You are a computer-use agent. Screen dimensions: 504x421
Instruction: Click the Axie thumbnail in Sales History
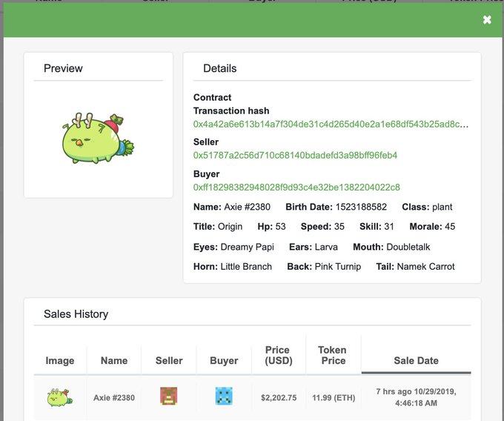pyautogui.click(x=59, y=397)
